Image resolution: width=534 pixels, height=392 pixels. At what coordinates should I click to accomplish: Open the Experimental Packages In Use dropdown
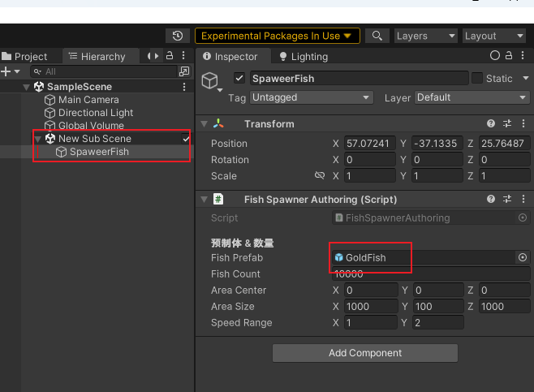pyautogui.click(x=278, y=36)
